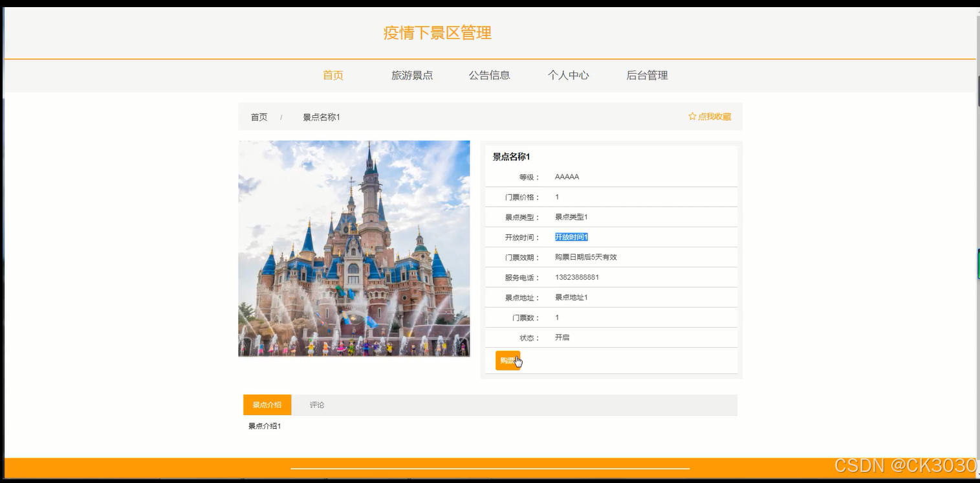Switch to the 评论 tab

[317, 405]
